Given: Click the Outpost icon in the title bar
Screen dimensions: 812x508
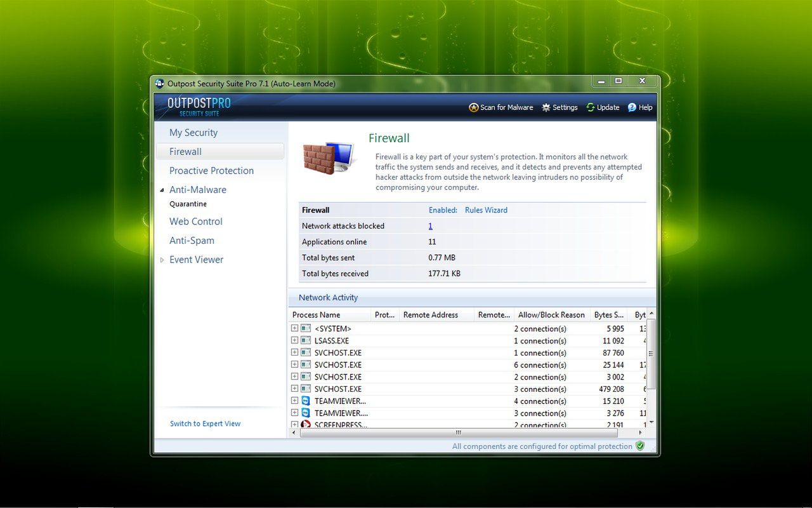Looking at the screenshot, I should (160, 83).
